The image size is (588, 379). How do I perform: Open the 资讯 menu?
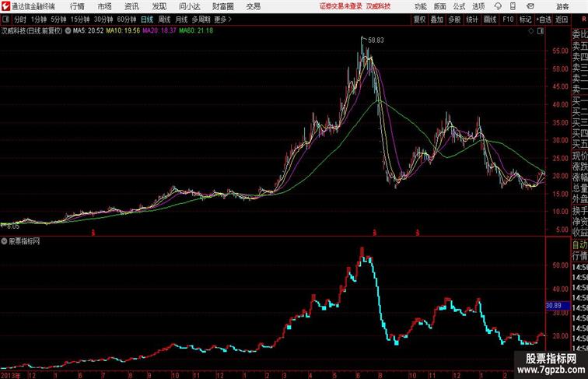(131, 6)
